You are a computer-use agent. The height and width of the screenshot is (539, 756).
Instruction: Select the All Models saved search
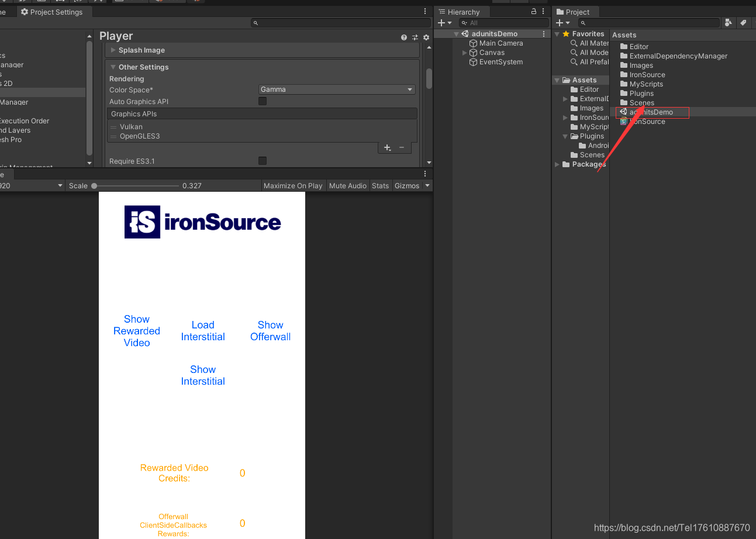click(590, 53)
